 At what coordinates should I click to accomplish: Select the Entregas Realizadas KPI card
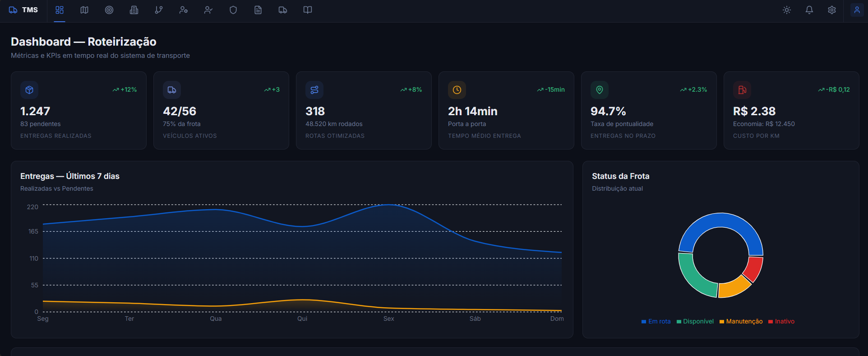coord(78,111)
